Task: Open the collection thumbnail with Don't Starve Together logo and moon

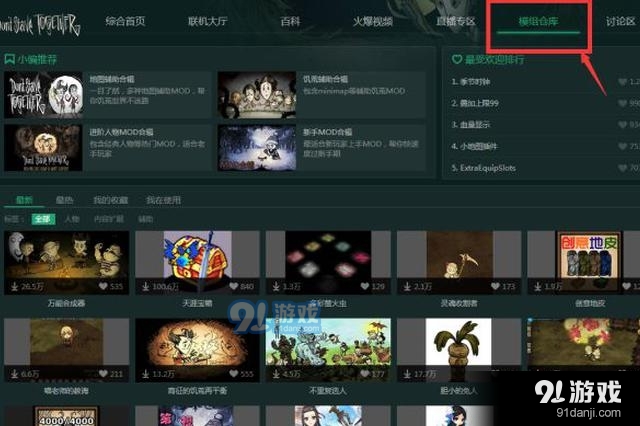Action: (43, 95)
